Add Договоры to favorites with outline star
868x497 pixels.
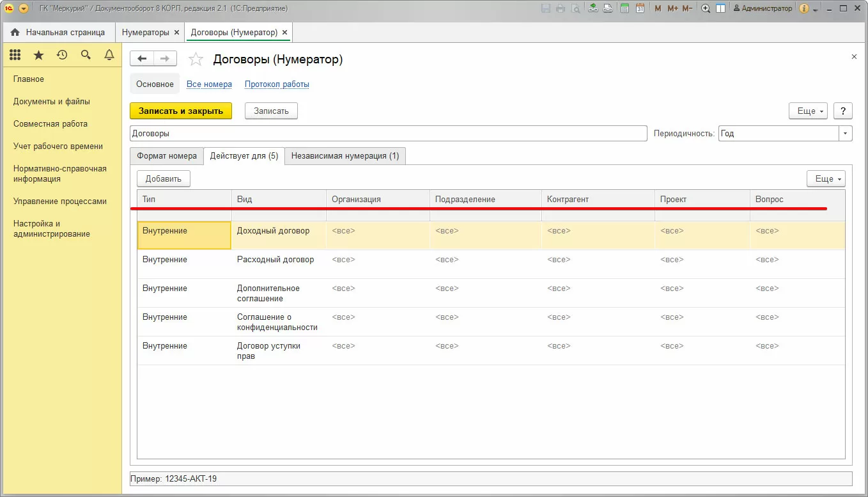click(196, 59)
